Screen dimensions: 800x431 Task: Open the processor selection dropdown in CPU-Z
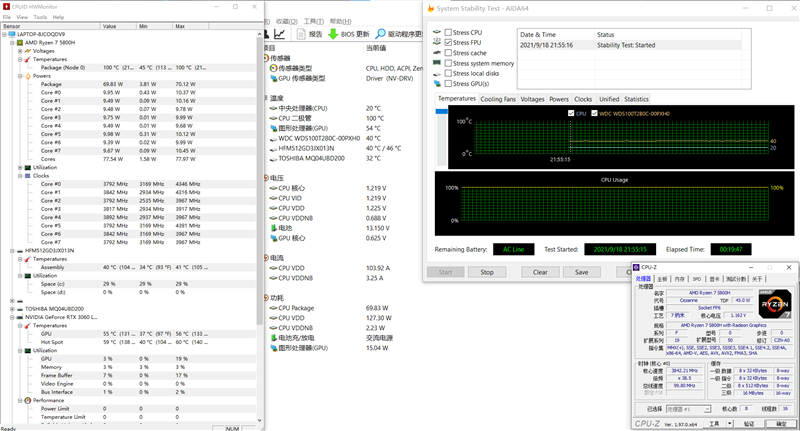[707, 409]
